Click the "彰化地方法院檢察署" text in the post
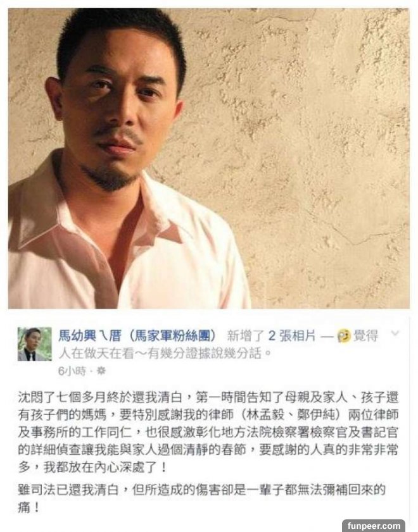This screenshot has height=532, width=418. pyautogui.click(x=241, y=432)
